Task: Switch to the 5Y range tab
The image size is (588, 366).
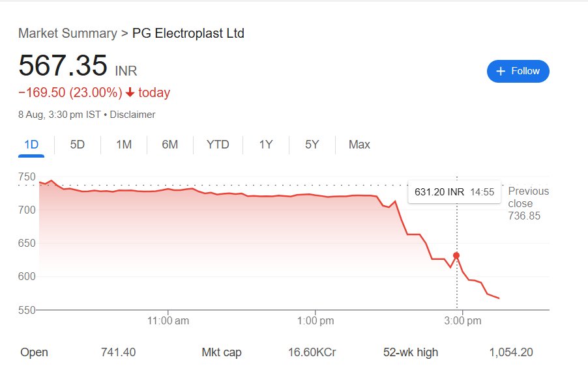Action: point(312,145)
